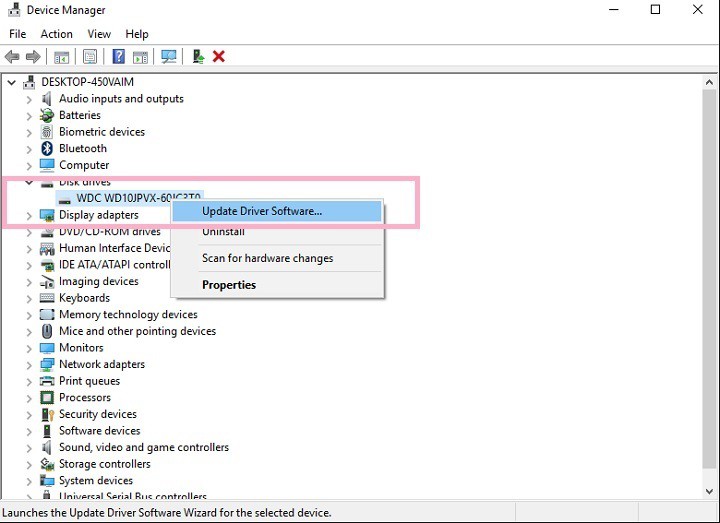720x523 pixels.
Task: Expand the Network adapters chevron
Action: pos(29,365)
